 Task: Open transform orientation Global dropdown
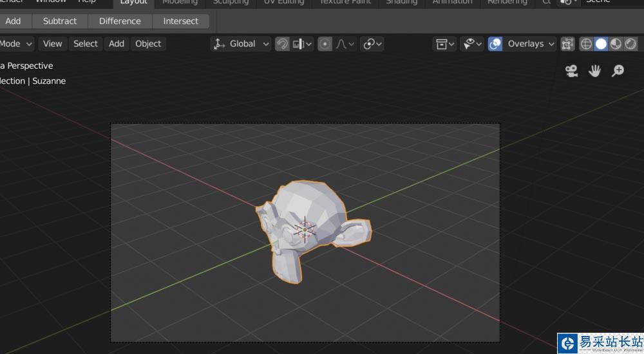pos(241,44)
